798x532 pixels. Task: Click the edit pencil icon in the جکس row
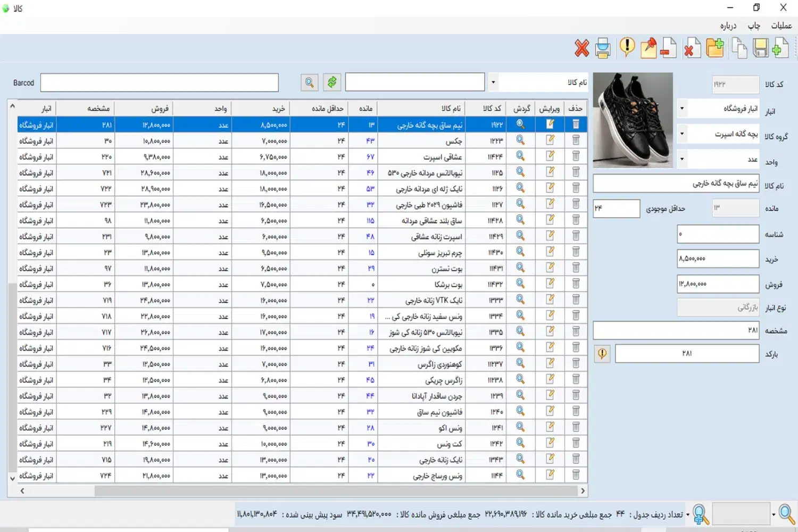click(550, 140)
